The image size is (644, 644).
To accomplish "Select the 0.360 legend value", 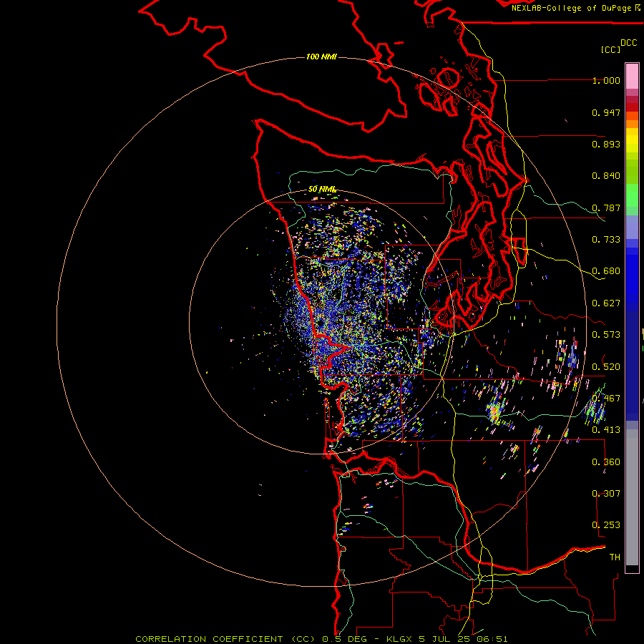I will (606, 462).
